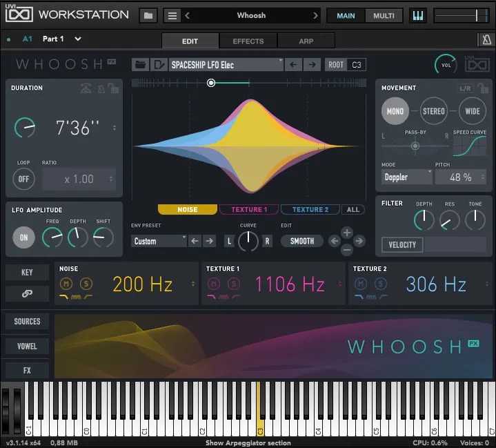Viewport: 496px width, 448px height.
Task: Click the ALL envelope button
Action: click(x=353, y=210)
